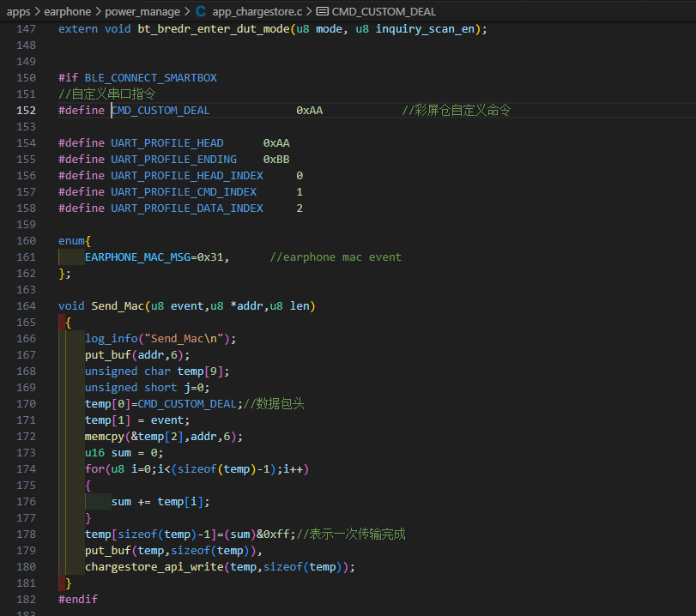Screen dimensions: 696x616
Task: Click the UART_PROFILE_HEAD_INDEX macro name
Action: tap(187, 176)
